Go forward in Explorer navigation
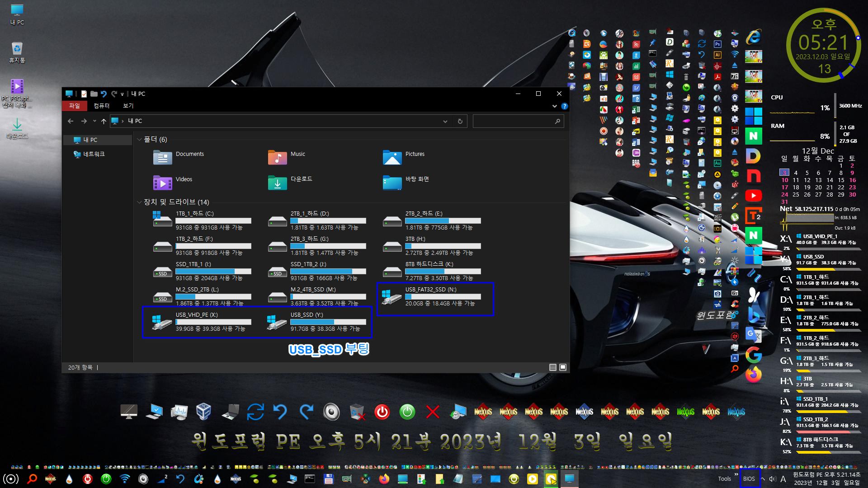 pos(84,121)
